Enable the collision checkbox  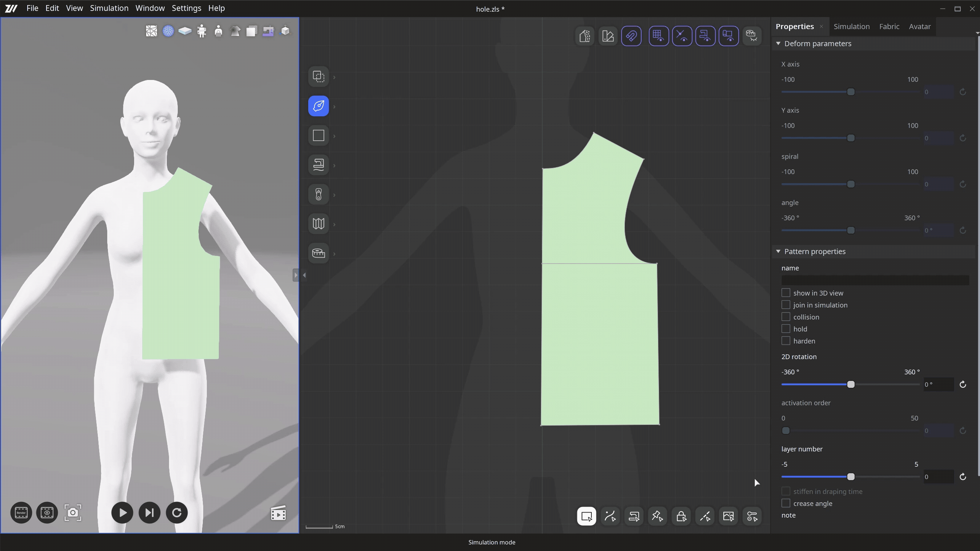click(x=786, y=317)
